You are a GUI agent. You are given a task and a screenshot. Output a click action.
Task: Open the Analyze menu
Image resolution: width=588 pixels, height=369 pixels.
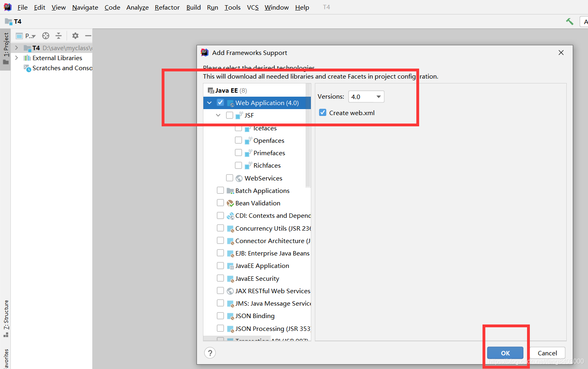click(138, 7)
